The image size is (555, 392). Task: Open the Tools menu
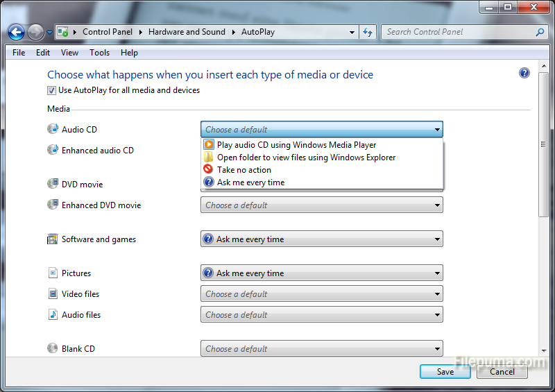[99, 53]
